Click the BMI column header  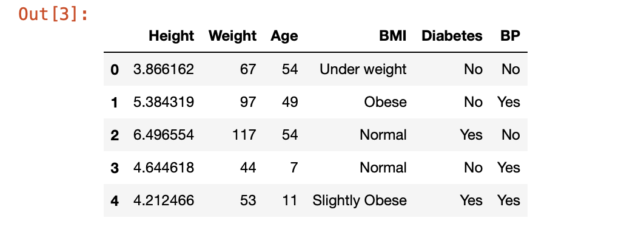[392, 36]
